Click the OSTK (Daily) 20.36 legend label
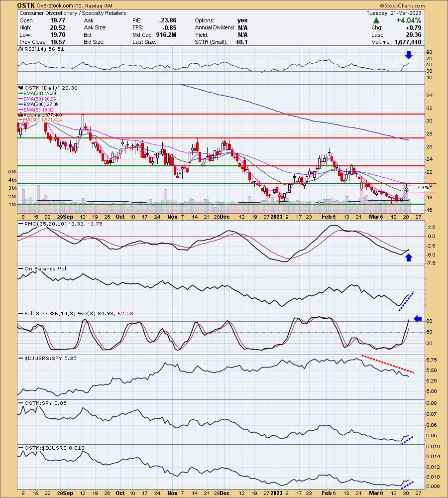This screenshot has height=498, width=448. pyautogui.click(x=51, y=88)
